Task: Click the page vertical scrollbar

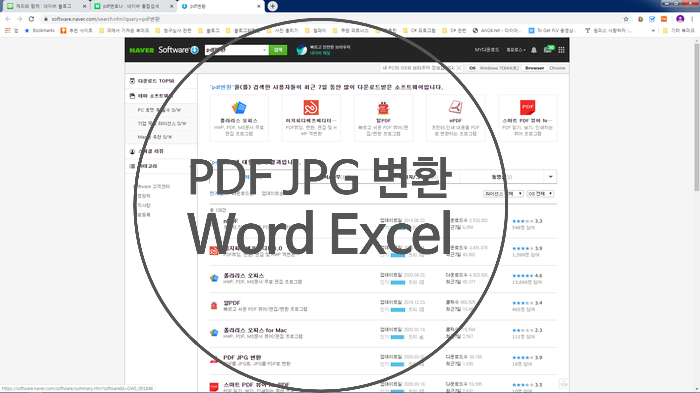Action: click(696, 117)
